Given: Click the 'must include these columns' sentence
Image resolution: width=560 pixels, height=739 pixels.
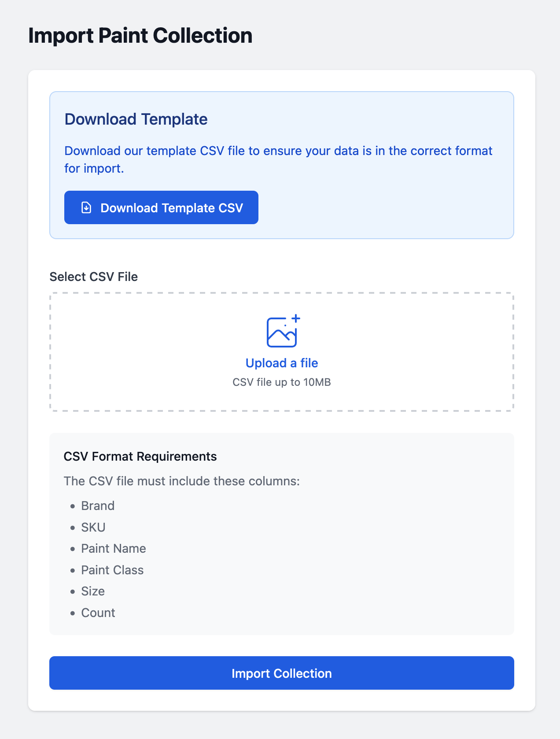Looking at the screenshot, I should (182, 481).
